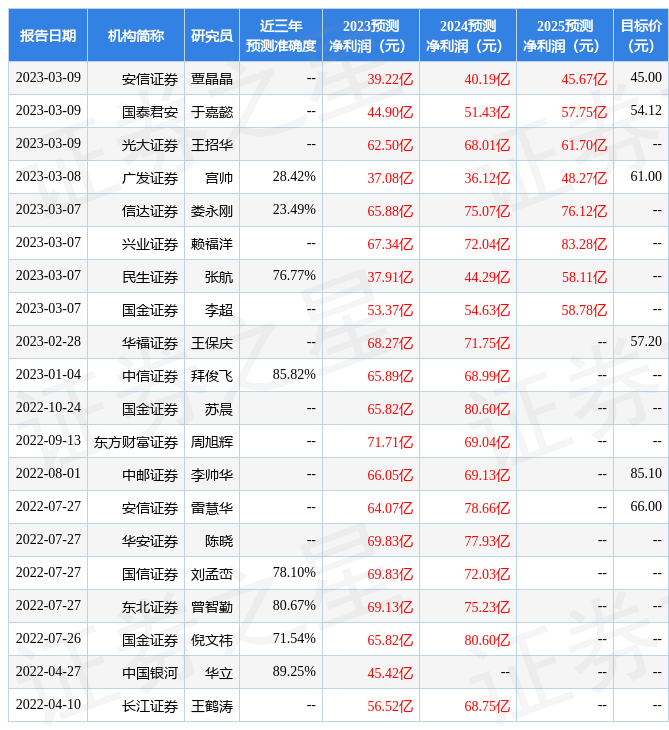Click analyst name 王鹤涛
Viewport: 669px width, 730px height.
point(212,706)
